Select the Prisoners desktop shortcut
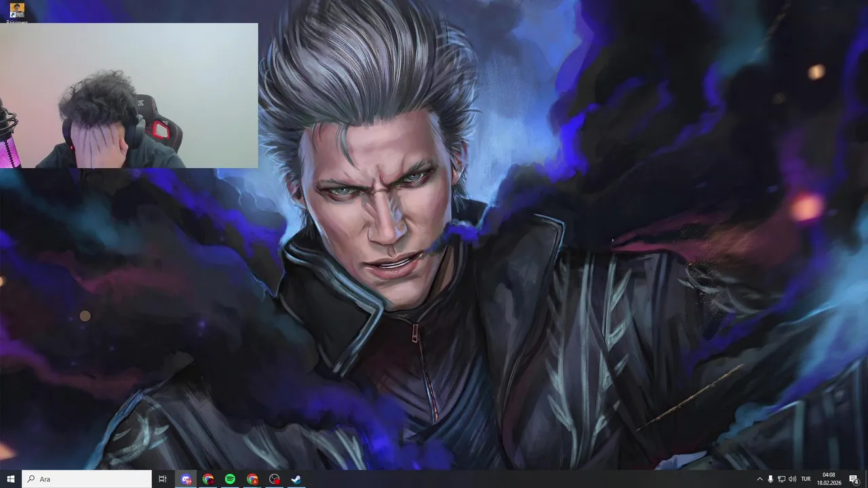 coord(17,14)
